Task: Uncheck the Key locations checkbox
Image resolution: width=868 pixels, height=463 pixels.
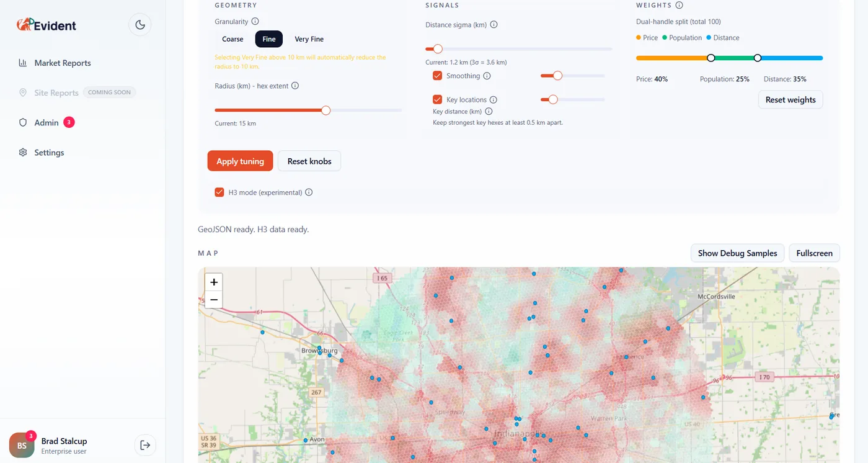Action: tap(438, 99)
